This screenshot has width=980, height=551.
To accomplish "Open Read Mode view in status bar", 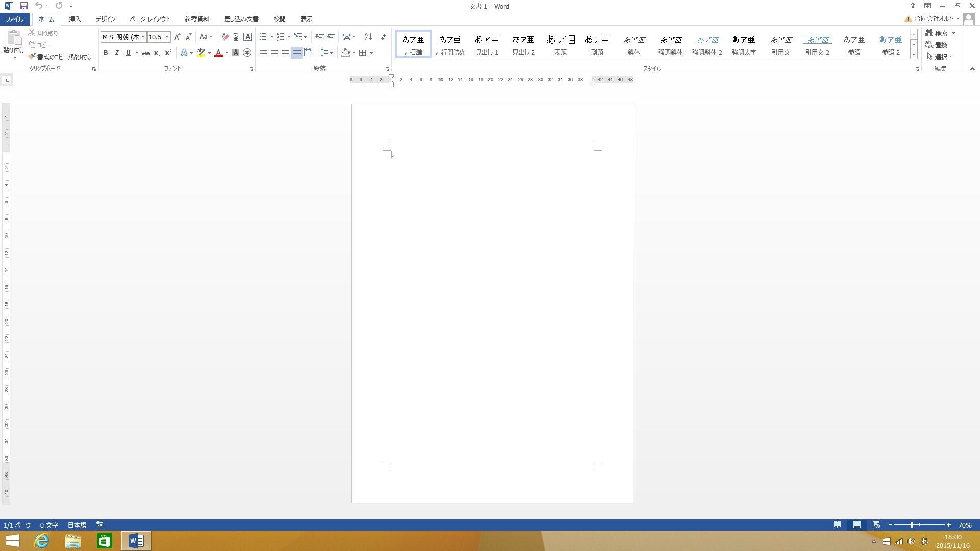I will pyautogui.click(x=837, y=525).
